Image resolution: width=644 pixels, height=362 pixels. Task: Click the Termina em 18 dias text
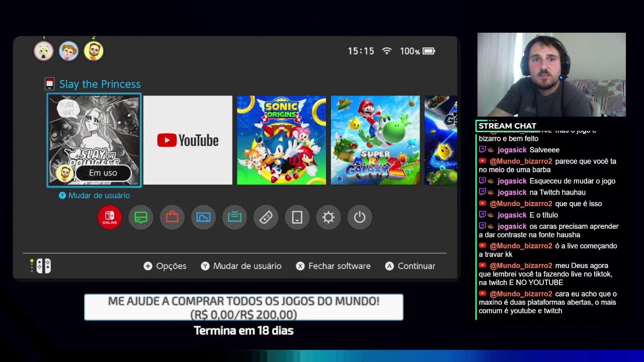[244, 331]
